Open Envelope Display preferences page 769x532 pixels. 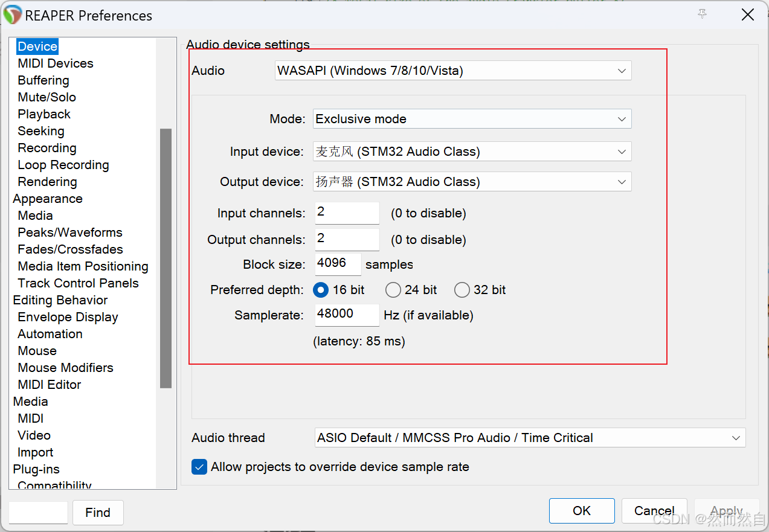click(68, 317)
